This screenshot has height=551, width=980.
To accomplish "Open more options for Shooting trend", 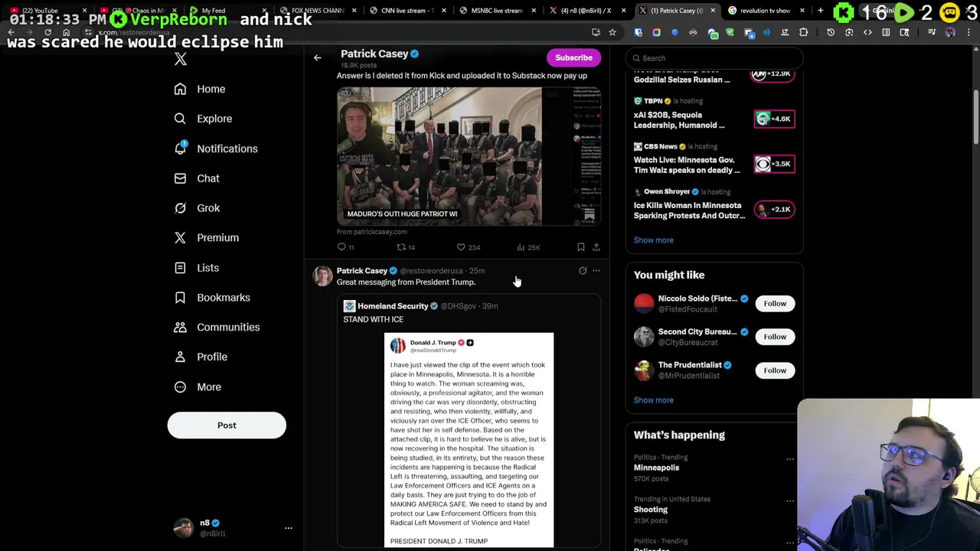I will point(790,501).
